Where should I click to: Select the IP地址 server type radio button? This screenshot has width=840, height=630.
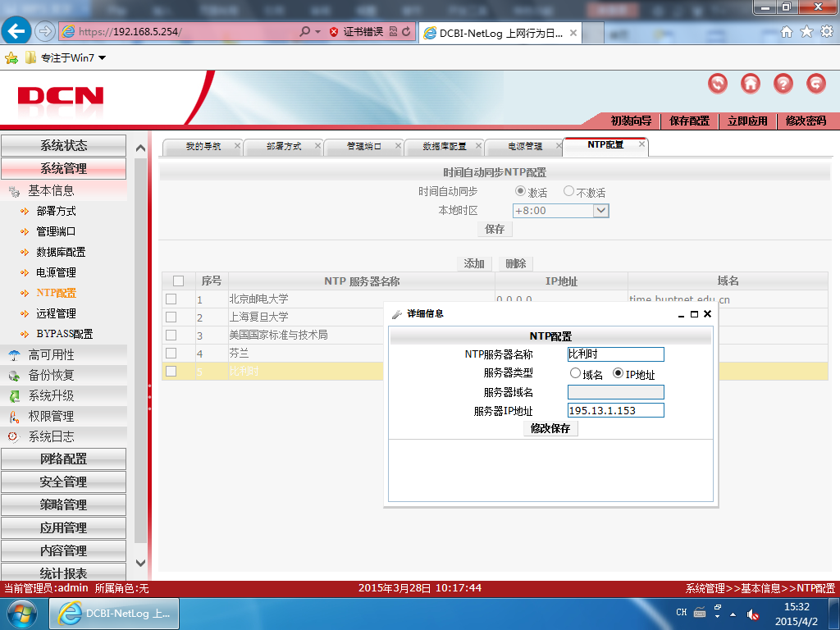click(x=618, y=373)
